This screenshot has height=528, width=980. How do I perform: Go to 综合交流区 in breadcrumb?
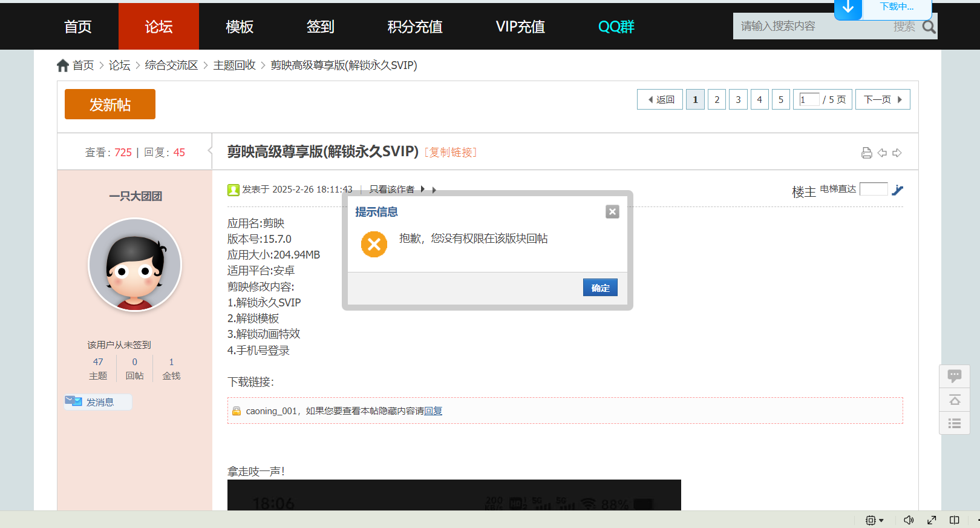click(x=171, y=65)
